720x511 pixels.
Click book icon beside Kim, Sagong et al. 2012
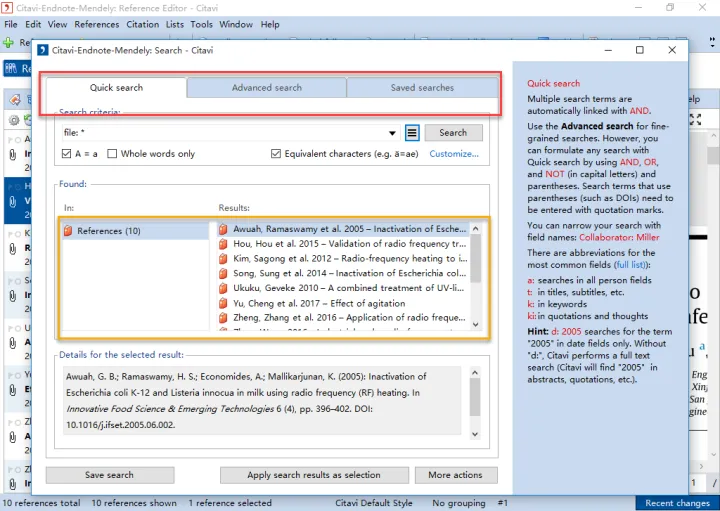click(x=223, y=258)
